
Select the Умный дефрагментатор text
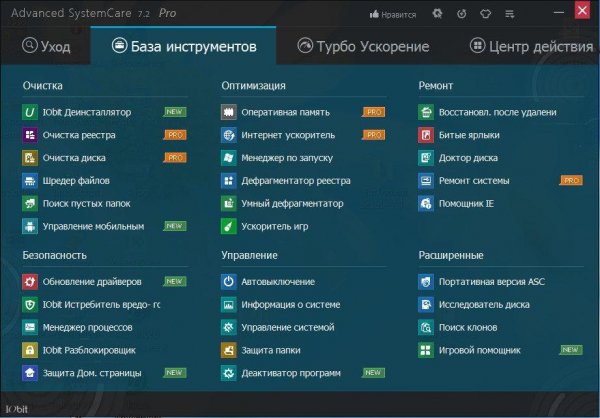pyautogui.click(x=292, y=203)
